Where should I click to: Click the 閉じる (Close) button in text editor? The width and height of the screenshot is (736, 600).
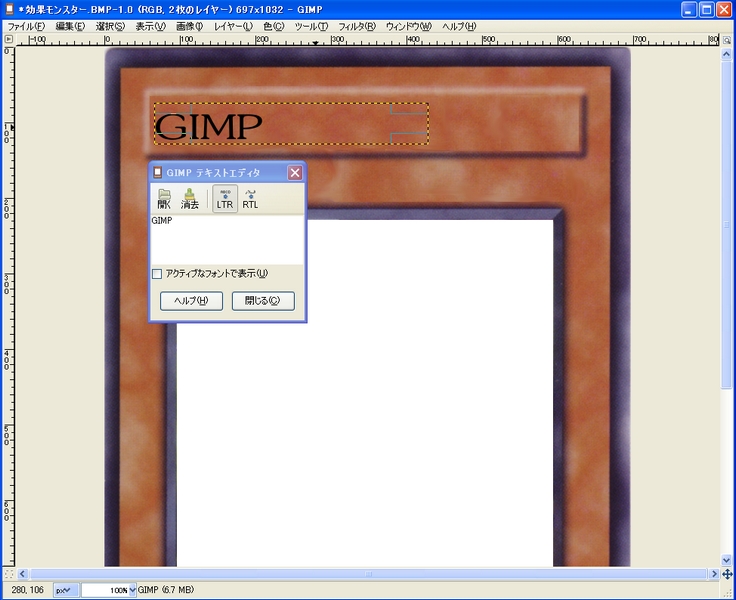click(x=263, y=301)
